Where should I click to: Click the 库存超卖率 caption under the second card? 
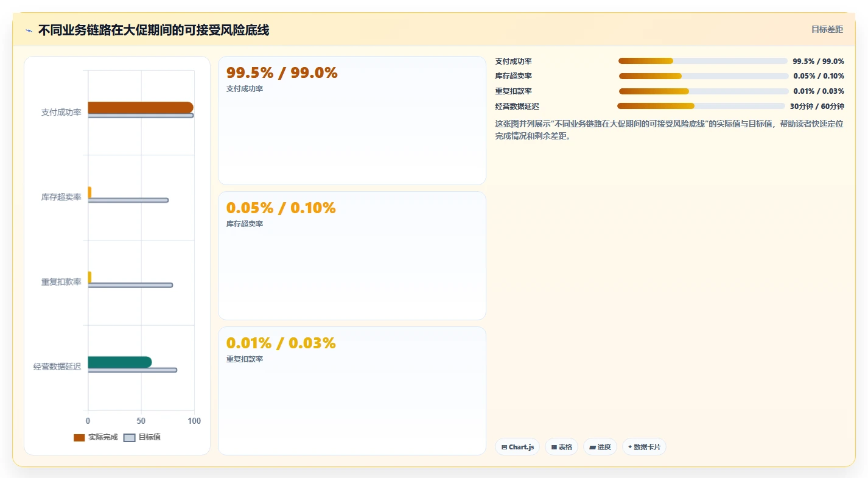[x=245, y=224]
